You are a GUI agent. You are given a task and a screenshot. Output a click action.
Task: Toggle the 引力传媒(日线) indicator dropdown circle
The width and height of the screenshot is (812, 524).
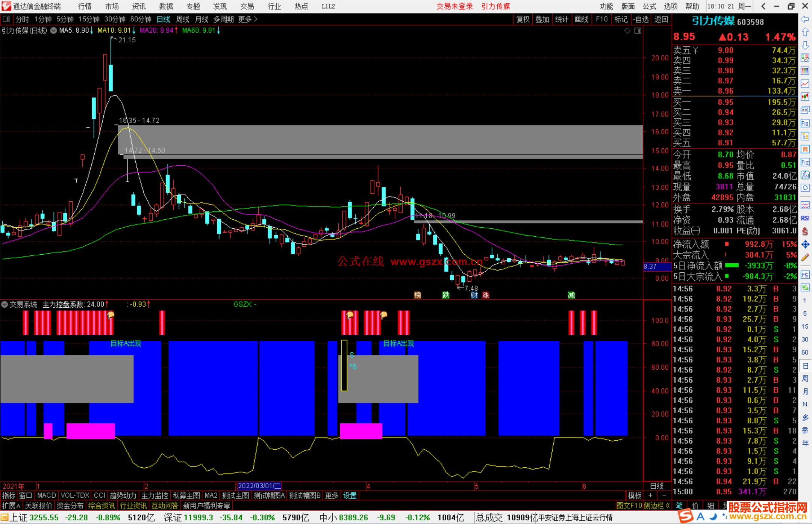[x=54, y=31]
